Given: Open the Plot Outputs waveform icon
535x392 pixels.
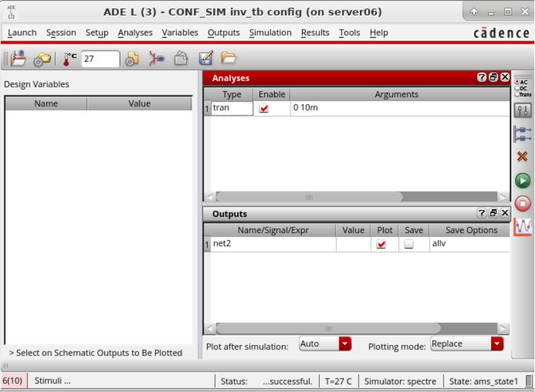Looking at the screenshot, I should click(x=523, y=227).
